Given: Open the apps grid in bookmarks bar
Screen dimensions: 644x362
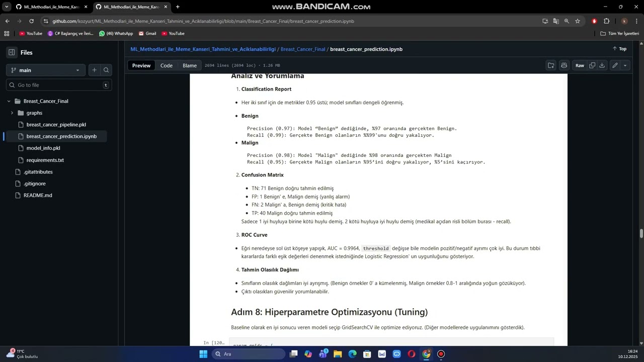Looking at the screenshot, I should click(x=7, y=33).
